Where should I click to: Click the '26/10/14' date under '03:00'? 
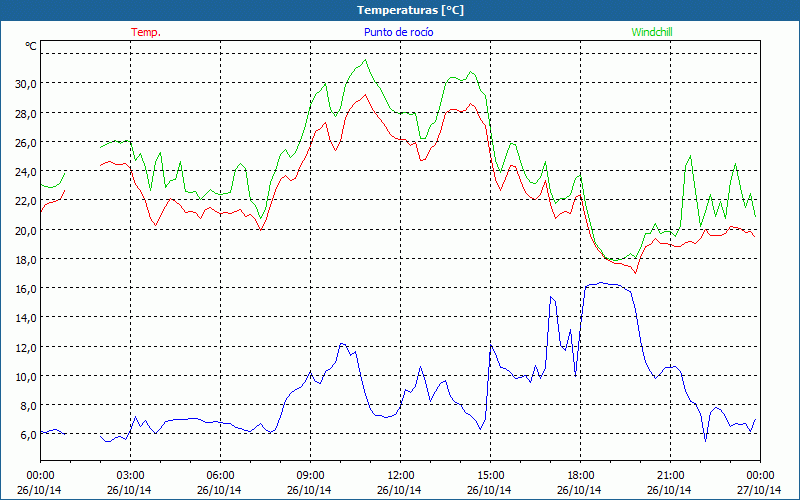(x=129, y=490)
